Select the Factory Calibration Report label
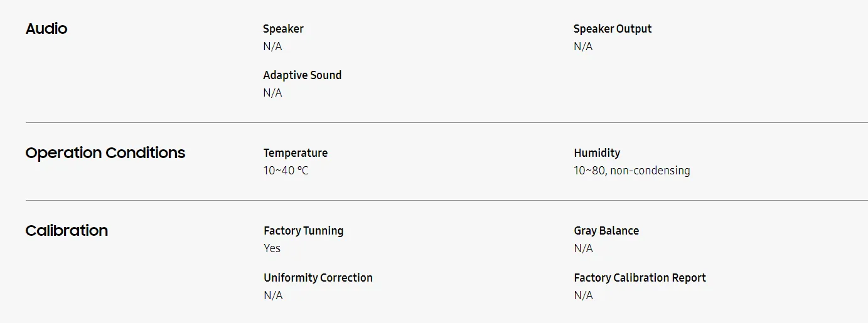This screenshot has width=868, height=323. 640,278
